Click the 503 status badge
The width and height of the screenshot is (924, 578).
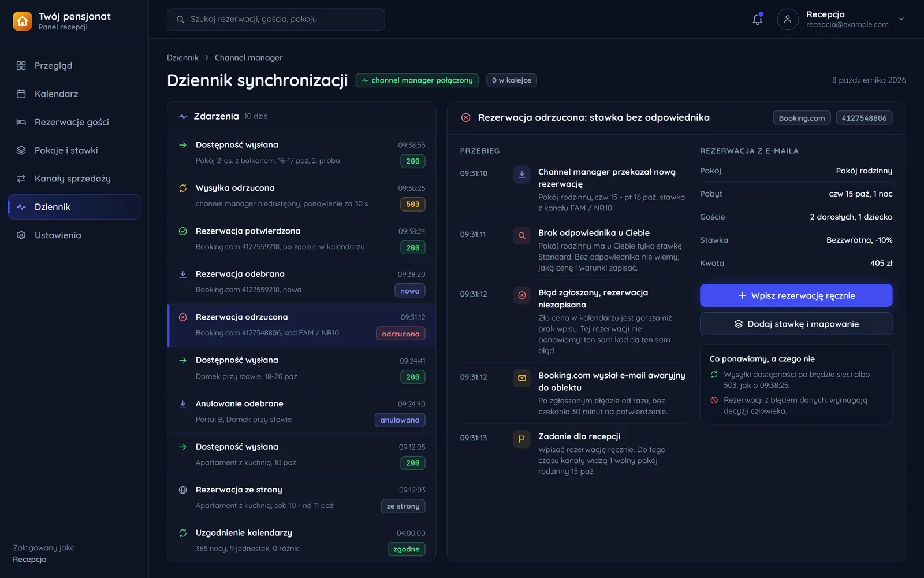click(x=413, y=204)
